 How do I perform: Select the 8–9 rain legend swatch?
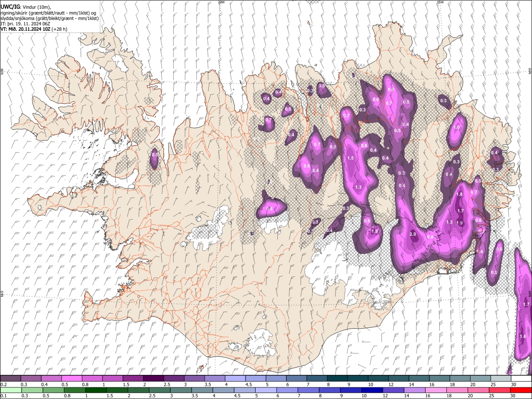click(329, 390)
